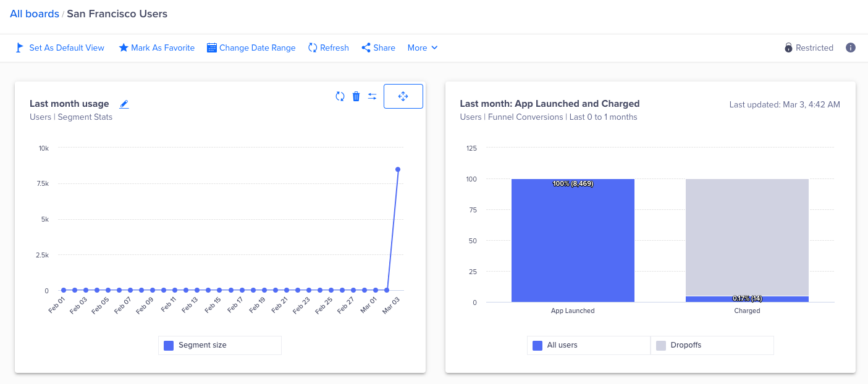Click the App Launched blue bar
This screenshot has width=868, height=384.
573,241
